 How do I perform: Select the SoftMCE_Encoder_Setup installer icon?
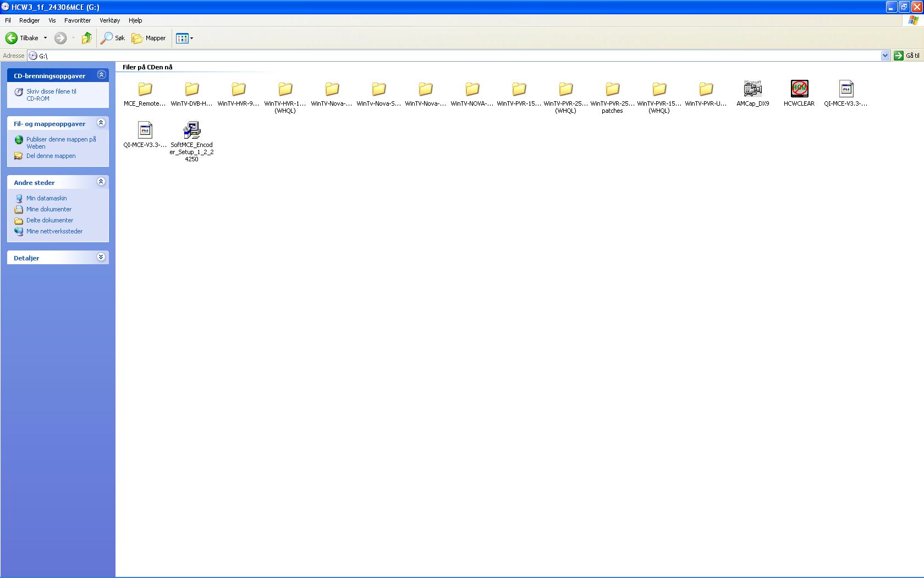pyautogui.click(x=191, y=130)
